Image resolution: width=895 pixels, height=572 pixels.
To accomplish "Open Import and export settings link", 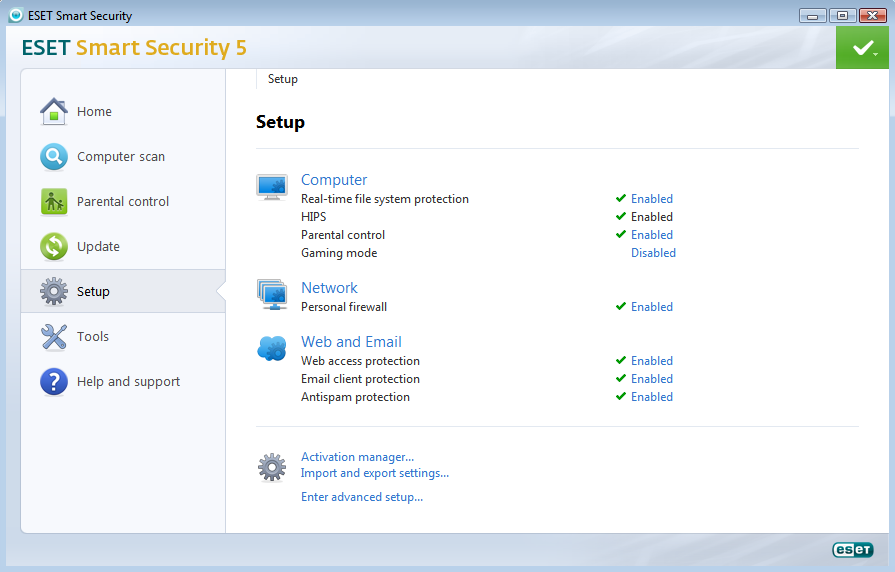I will (375, 473).
